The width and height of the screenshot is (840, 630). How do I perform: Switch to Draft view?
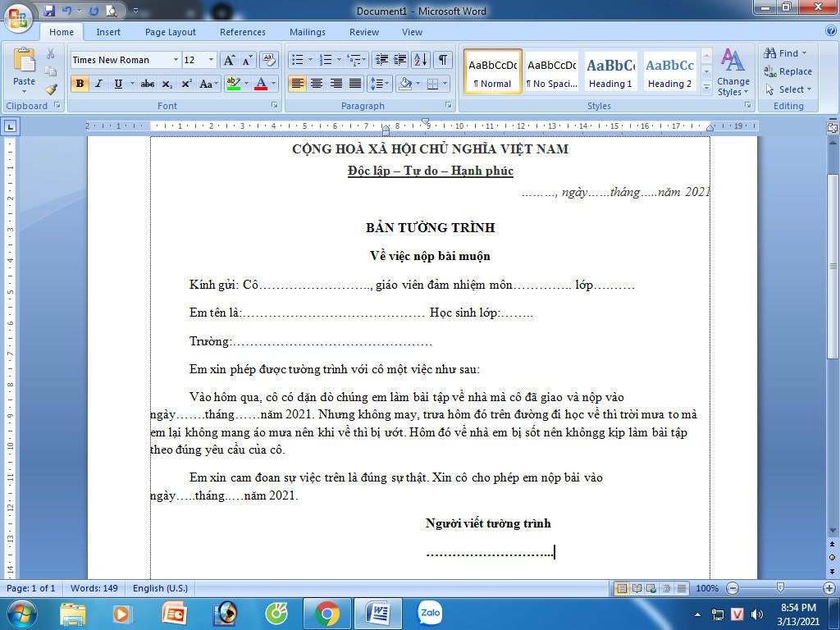[682, 588]
